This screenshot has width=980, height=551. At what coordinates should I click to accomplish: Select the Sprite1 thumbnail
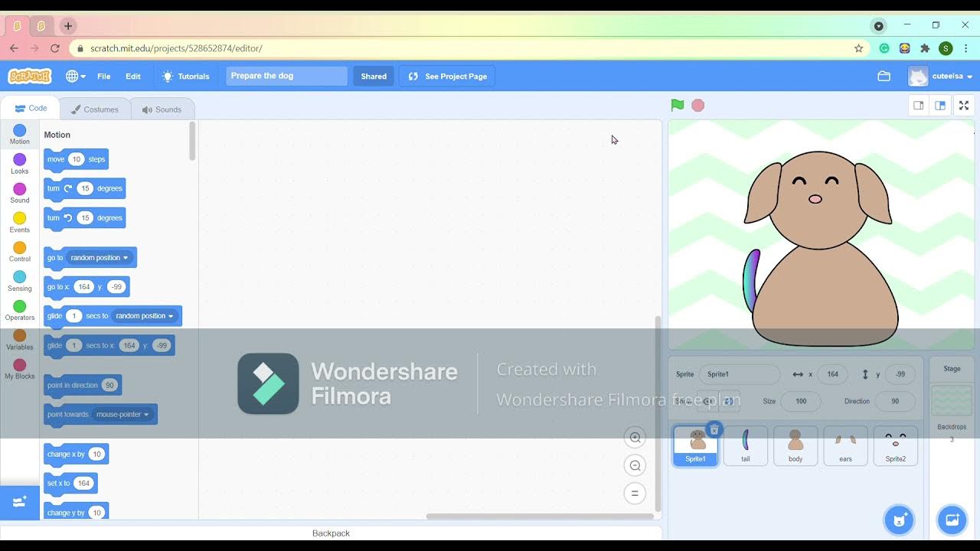click(x=695, y=445)
